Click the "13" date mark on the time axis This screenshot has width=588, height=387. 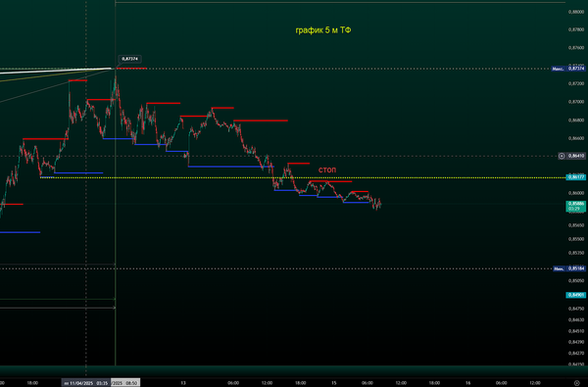pyautogui.click(x=183, y=383)
